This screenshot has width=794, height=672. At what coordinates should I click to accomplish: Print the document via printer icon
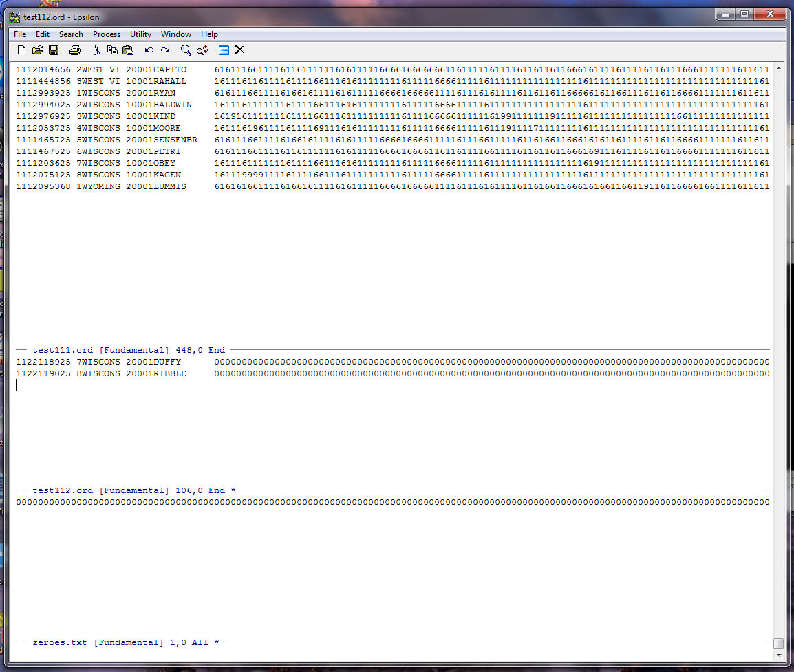75,50
